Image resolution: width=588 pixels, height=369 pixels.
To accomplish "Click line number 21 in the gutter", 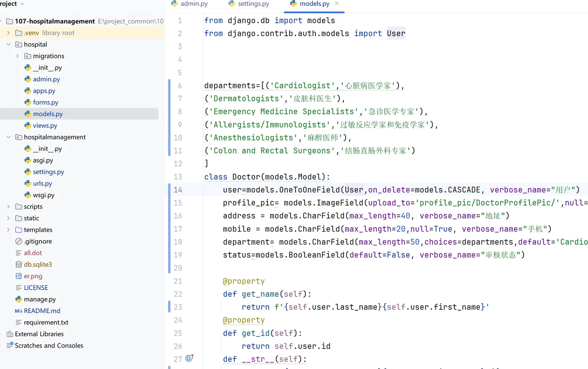I will [178, 281].
